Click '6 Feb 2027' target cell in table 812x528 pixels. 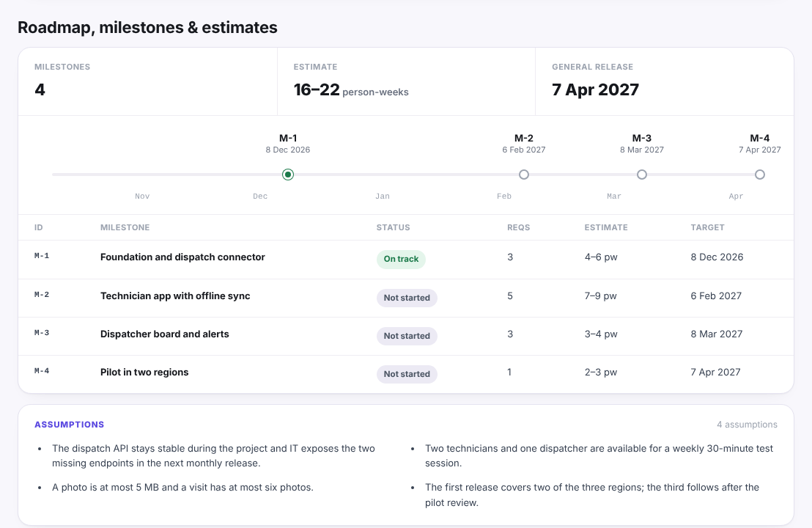click(x=716, y=296)
